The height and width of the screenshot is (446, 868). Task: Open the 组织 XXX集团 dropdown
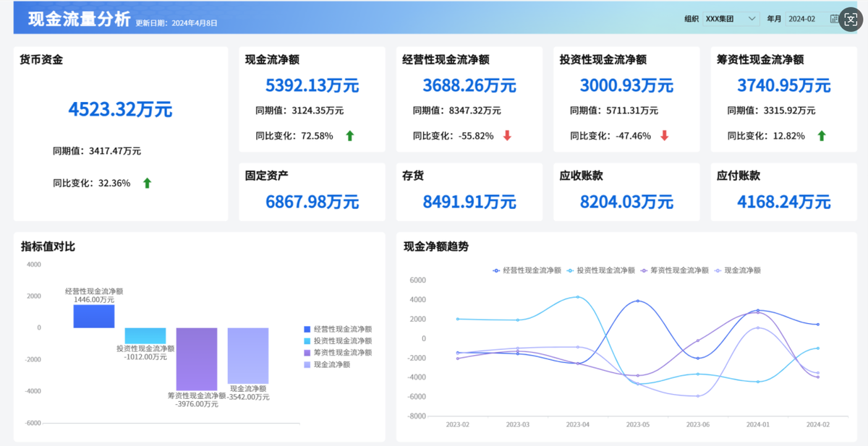point(731,19)
